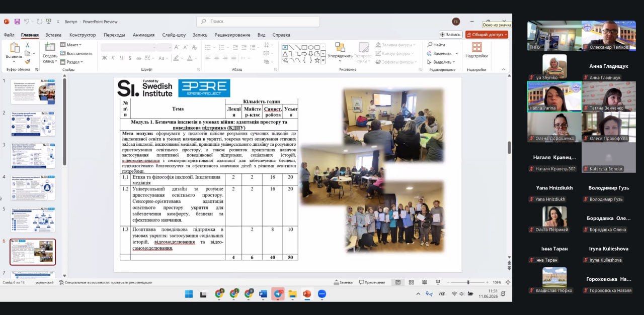This screenshot has width=644, height=315.
Task: Click the Cut scissors icon
Action: (x=28, y=45)
